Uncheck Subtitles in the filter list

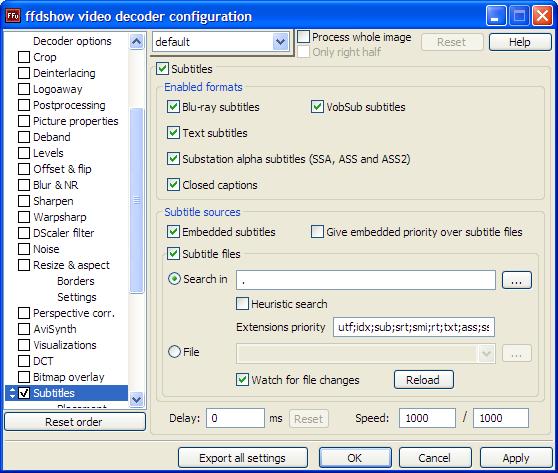coord(24,393)
